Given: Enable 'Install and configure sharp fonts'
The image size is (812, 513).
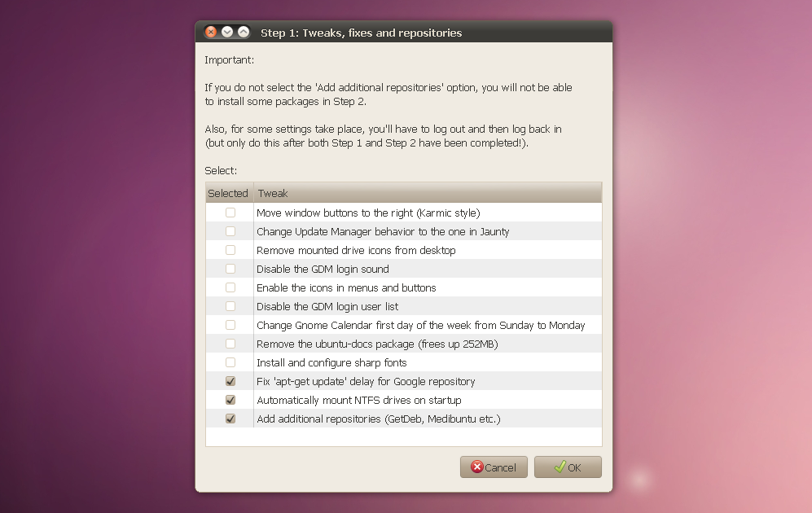Looking at the screenshot, I should click(230, 362).
